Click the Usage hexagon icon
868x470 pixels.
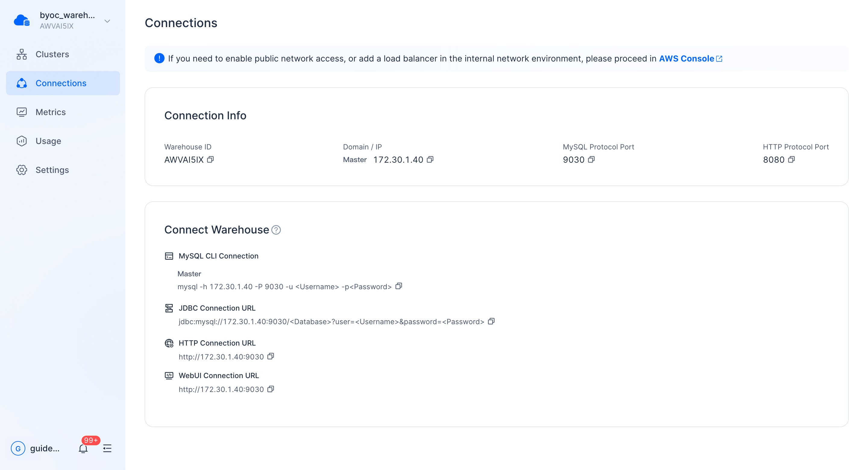(22, 141)
